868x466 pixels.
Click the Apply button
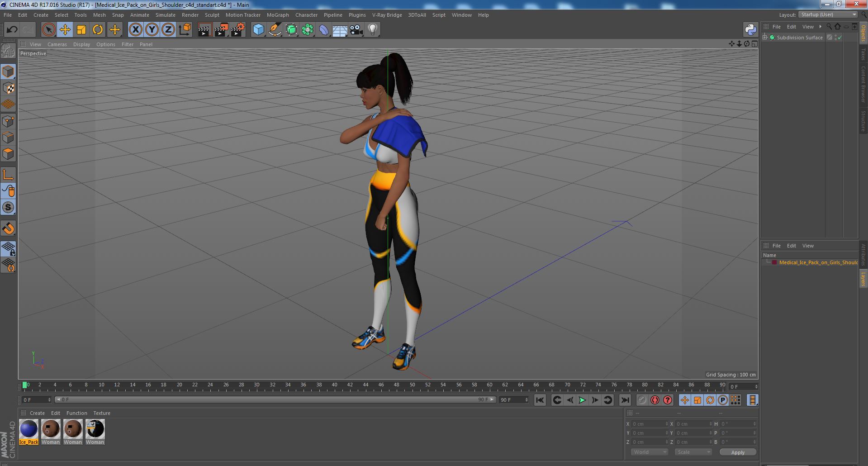(738, 452)
